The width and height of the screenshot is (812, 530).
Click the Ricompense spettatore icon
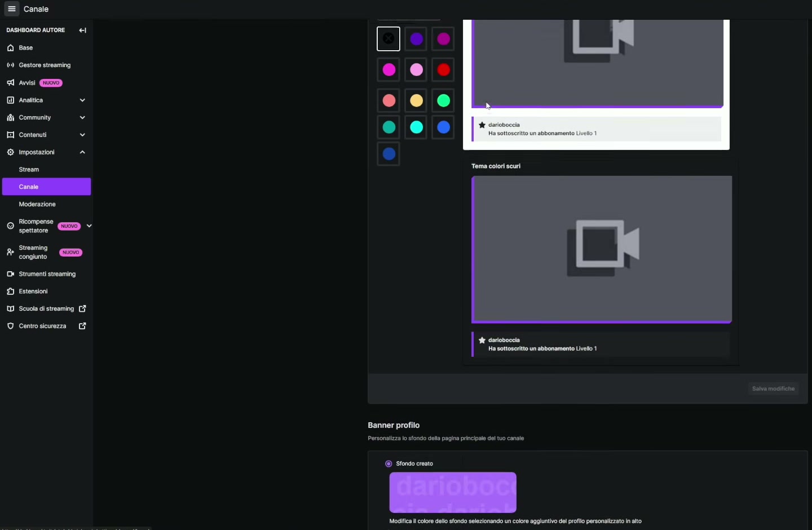(10, 226)
